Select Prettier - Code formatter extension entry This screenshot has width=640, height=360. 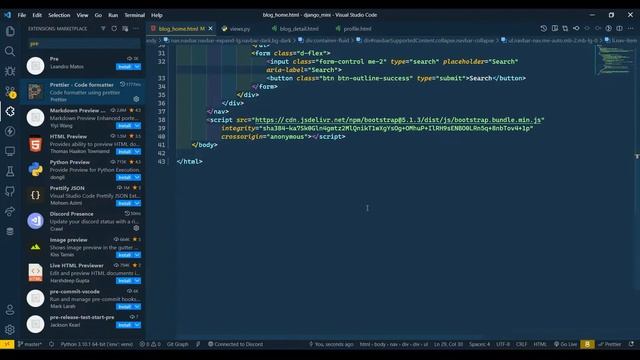(83, 92)
